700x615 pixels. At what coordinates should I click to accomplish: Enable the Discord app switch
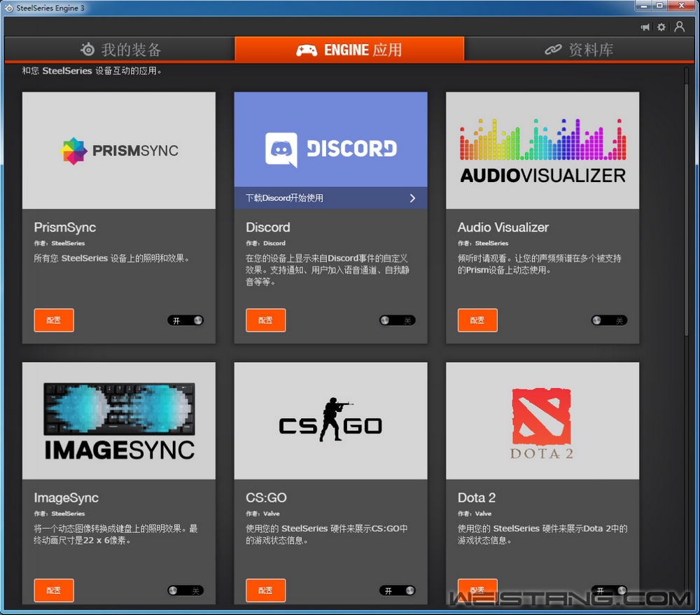(x=398, y=320)
